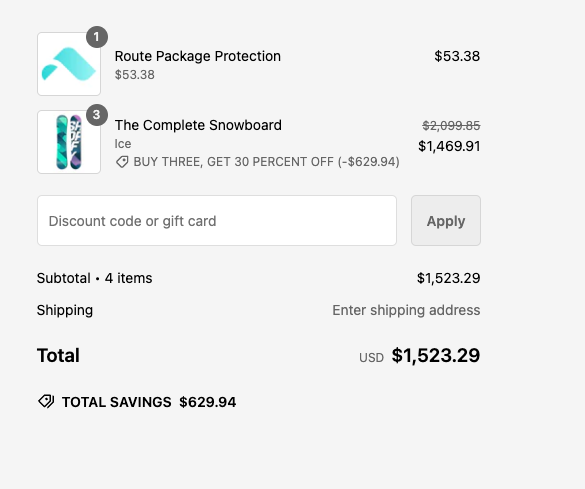Click the snowboard product thumbnail

69,142
